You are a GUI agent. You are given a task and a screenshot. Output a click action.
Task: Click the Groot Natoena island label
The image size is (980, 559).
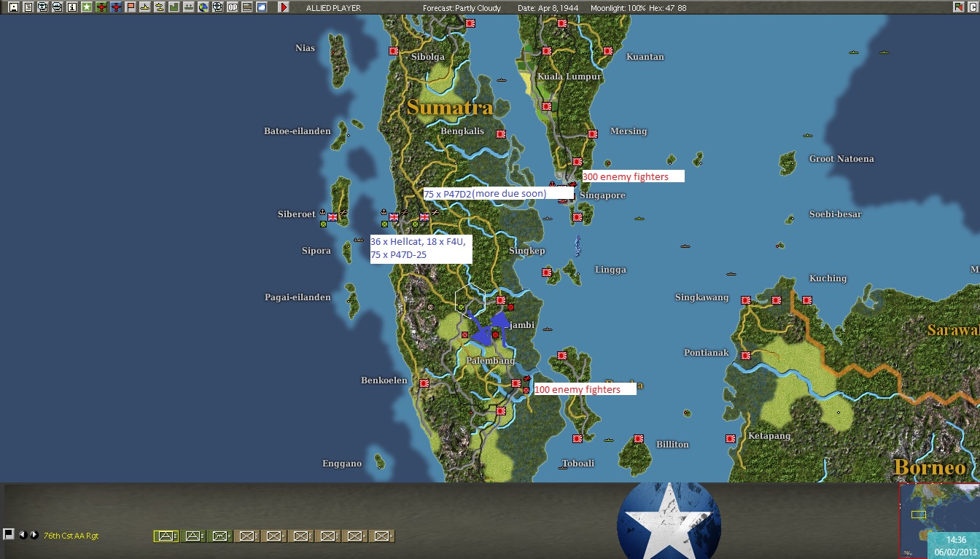[x=841, y=159]
